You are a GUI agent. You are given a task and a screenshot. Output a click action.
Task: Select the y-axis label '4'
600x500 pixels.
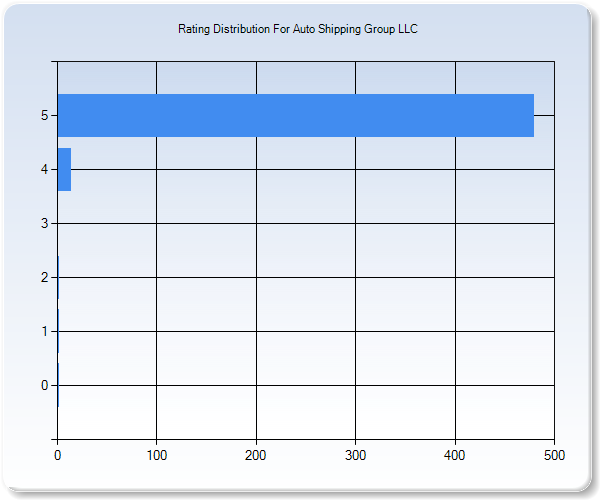point(44,169)
